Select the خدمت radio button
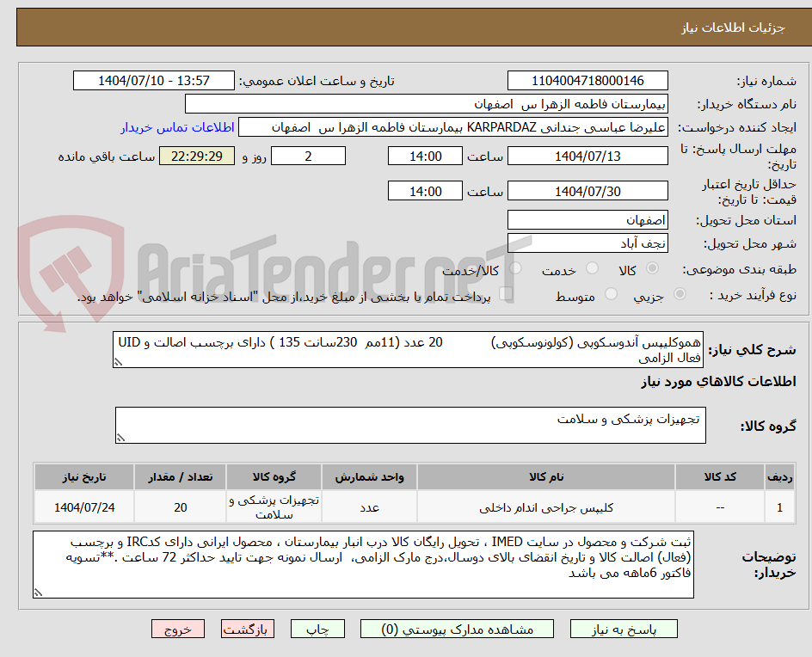The height and width of the screenshot is (657, 812). point(592,268)
